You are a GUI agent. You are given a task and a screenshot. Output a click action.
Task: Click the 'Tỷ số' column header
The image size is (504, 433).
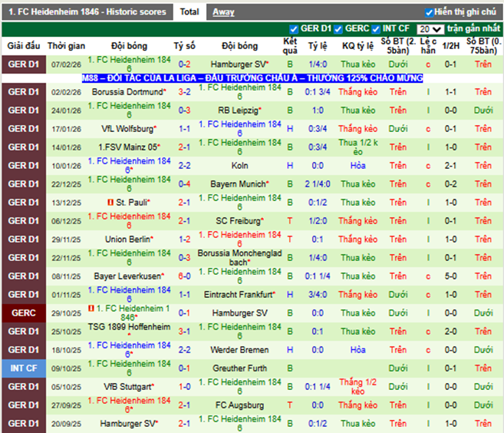click(x=185, y=46)
